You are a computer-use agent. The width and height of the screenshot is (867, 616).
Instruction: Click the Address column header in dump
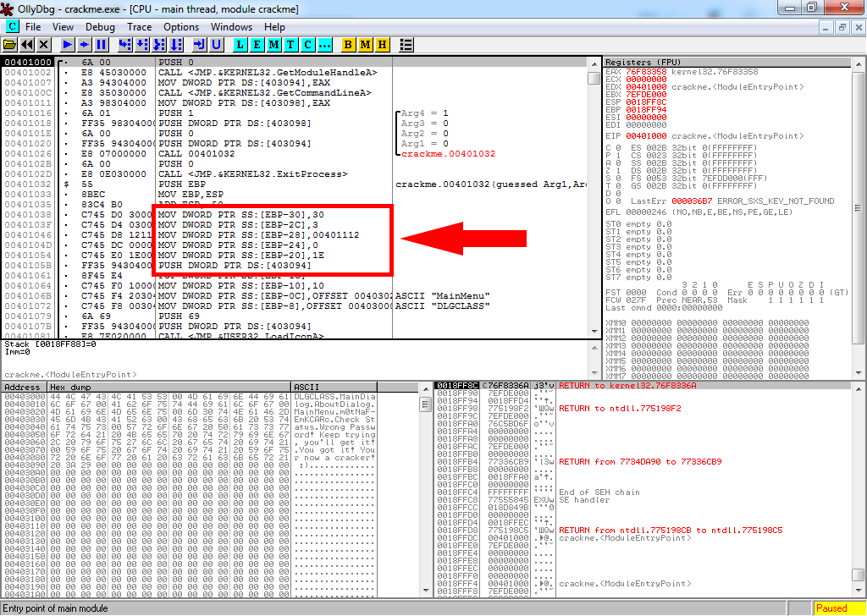(24, 387)
